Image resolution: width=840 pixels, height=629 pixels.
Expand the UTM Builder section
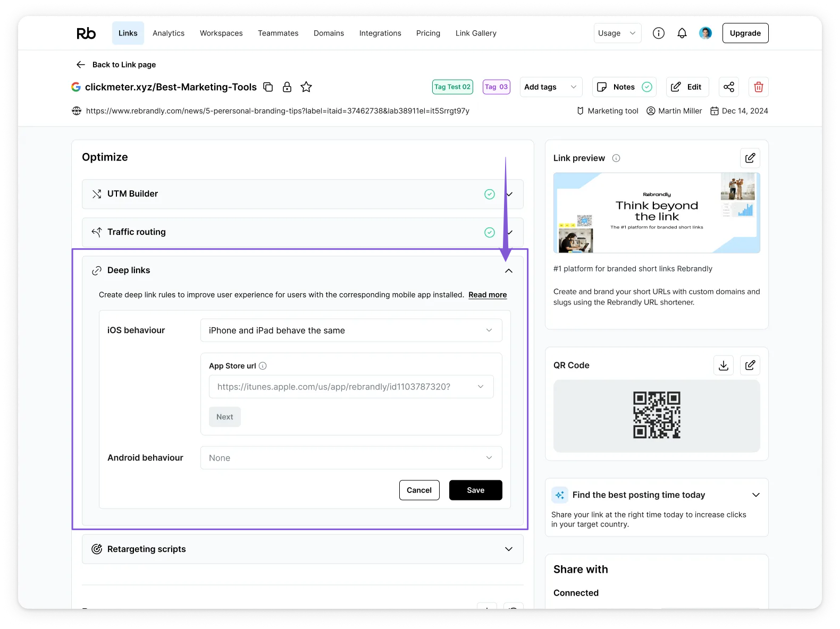click(510, 194)
